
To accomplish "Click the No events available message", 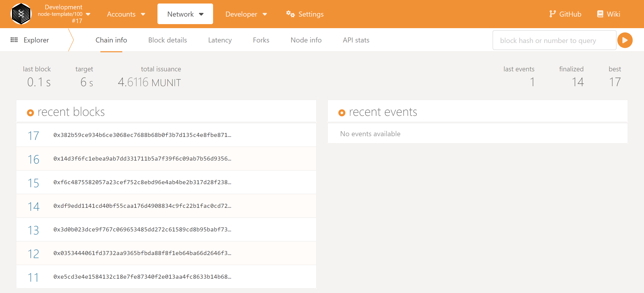I will [370, 134].
